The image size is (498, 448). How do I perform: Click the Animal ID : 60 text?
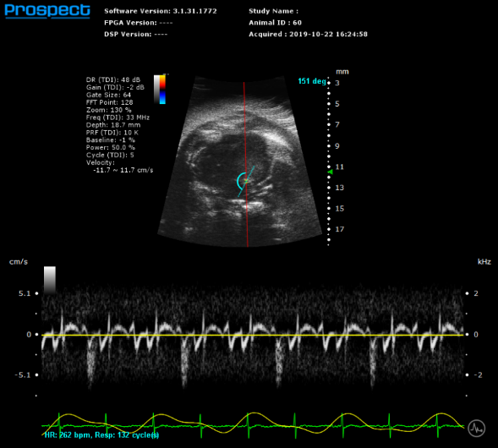pos(275,23)
